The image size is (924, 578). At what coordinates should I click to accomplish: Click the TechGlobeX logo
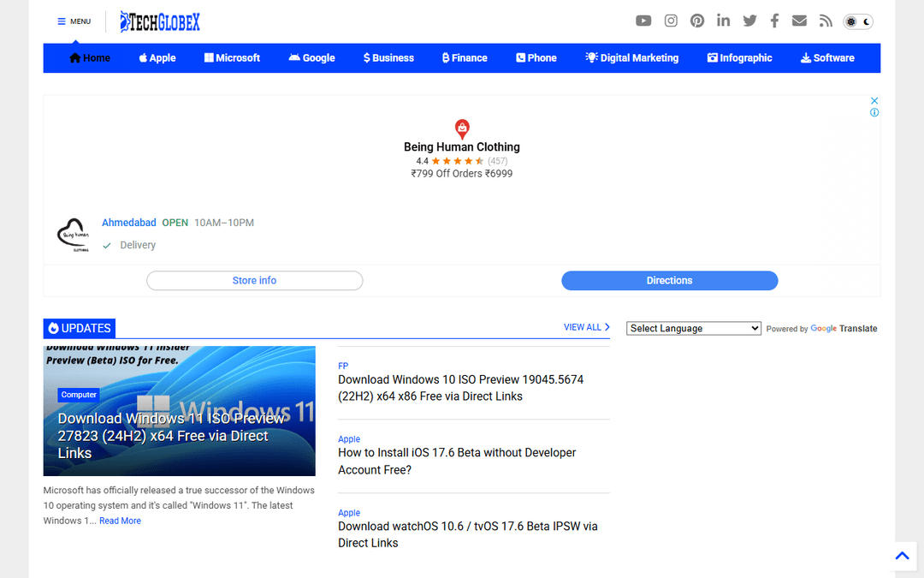[x=160, y=21]
